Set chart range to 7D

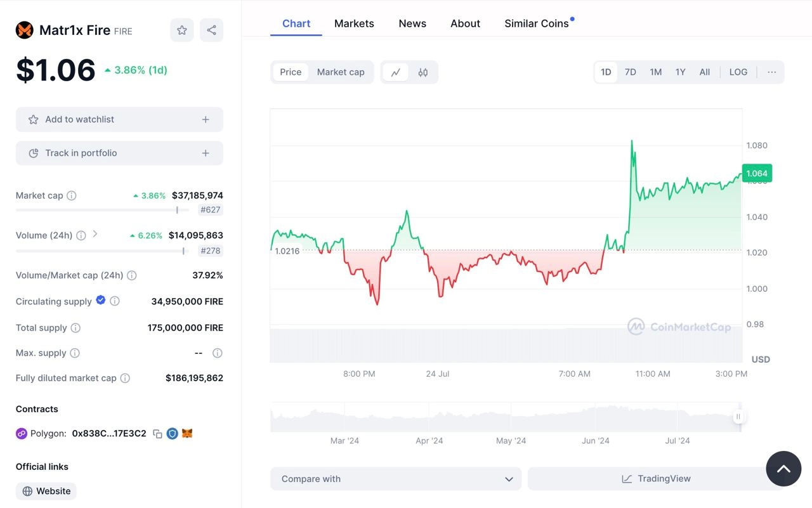[x=631, y=72]
